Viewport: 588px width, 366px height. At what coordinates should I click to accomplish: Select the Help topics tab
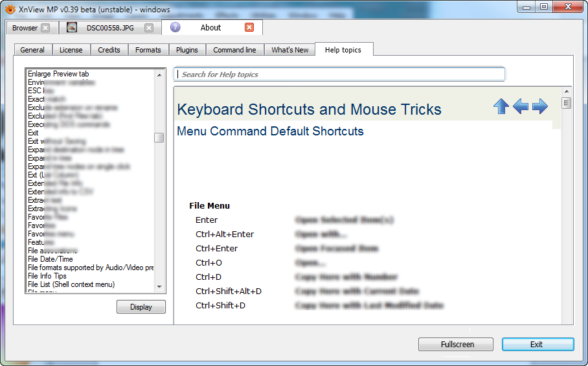(343, 49)
